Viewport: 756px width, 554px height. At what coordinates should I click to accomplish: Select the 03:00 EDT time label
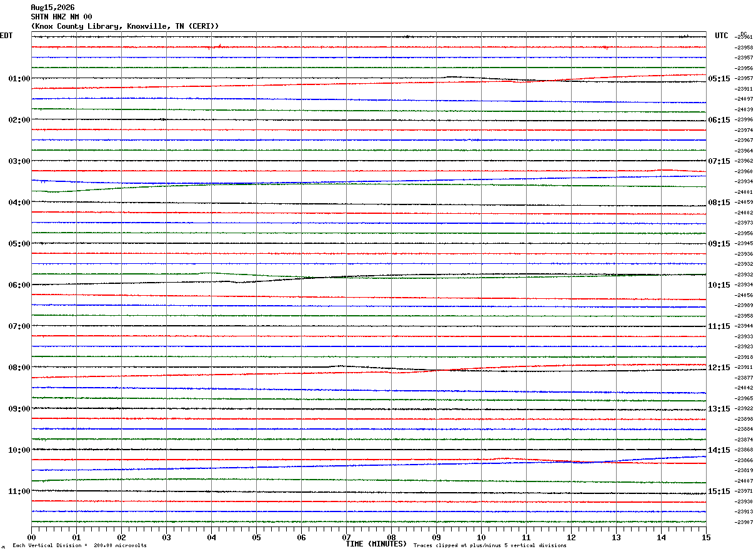[19, 161]
